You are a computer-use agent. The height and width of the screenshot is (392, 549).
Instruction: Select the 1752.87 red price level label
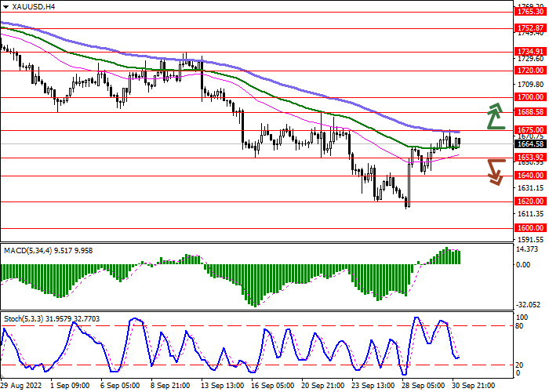pyautogui.click(x=530, y=28)
